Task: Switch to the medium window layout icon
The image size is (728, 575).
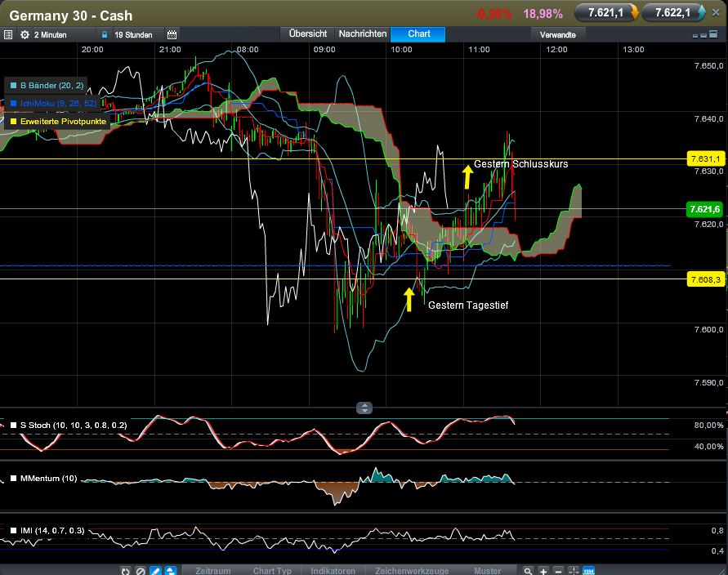Action: click(703, 35)
